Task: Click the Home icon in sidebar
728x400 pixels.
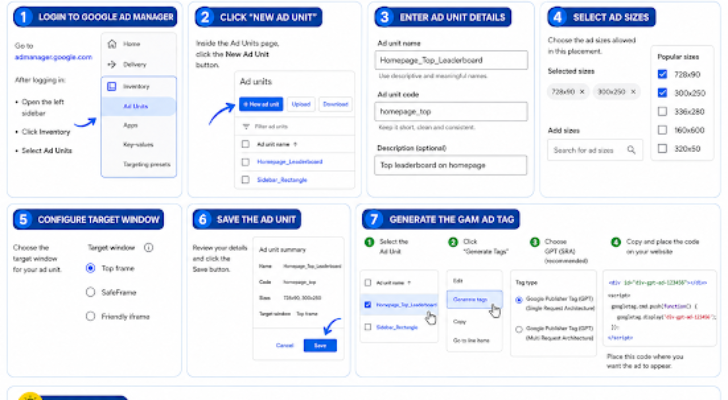Action: (112, 44)
